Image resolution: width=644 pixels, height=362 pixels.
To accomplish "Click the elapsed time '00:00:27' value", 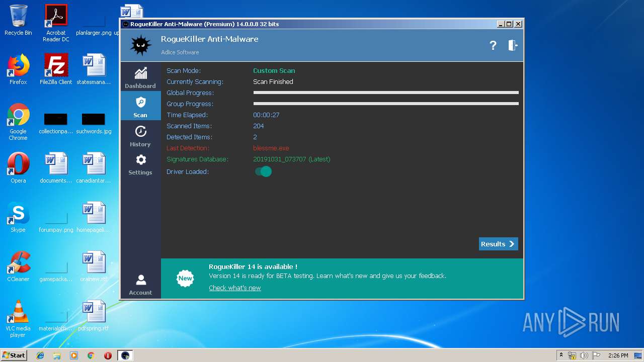I will coord(266,115).
